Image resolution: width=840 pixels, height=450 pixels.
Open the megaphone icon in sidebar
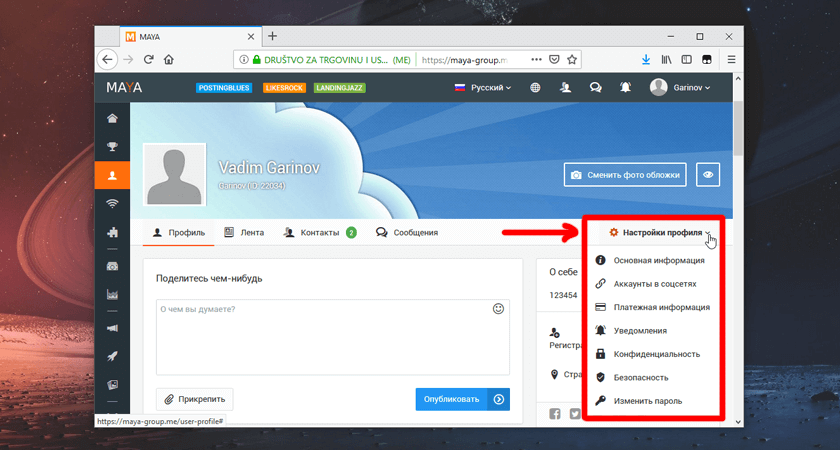point(112,328)
